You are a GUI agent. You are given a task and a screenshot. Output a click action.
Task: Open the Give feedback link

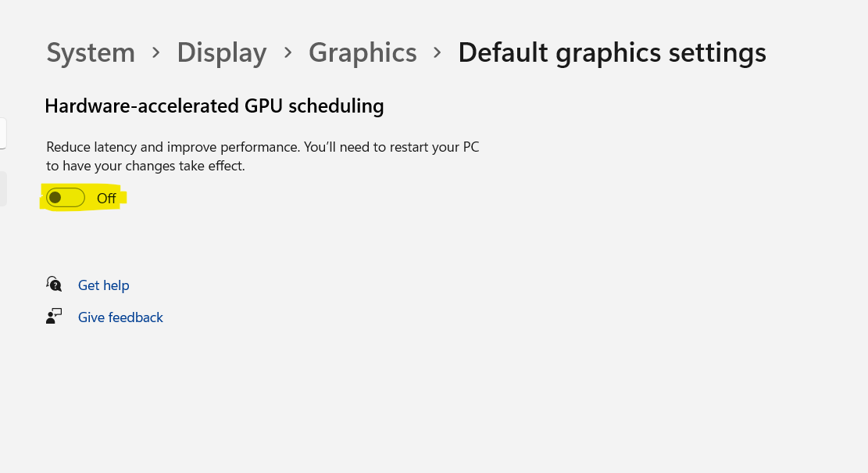(x=120, y=317)
